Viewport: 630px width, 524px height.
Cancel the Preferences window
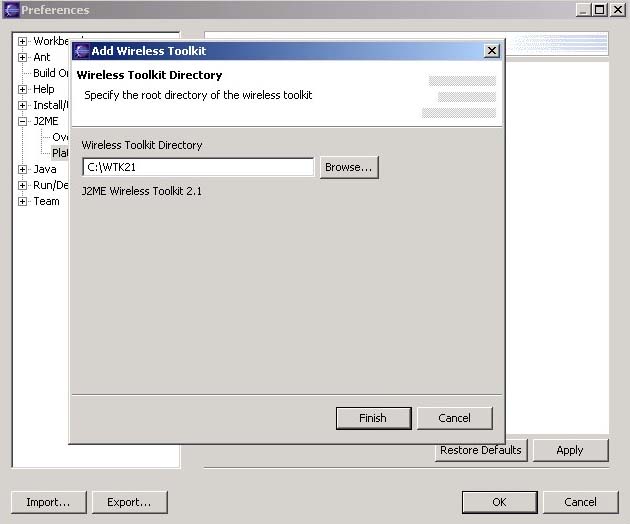[x=581, y=502]
